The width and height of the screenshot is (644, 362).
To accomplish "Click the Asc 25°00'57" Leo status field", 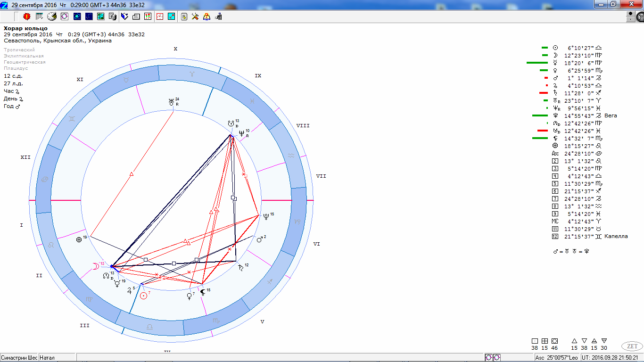I will [555, 358].
